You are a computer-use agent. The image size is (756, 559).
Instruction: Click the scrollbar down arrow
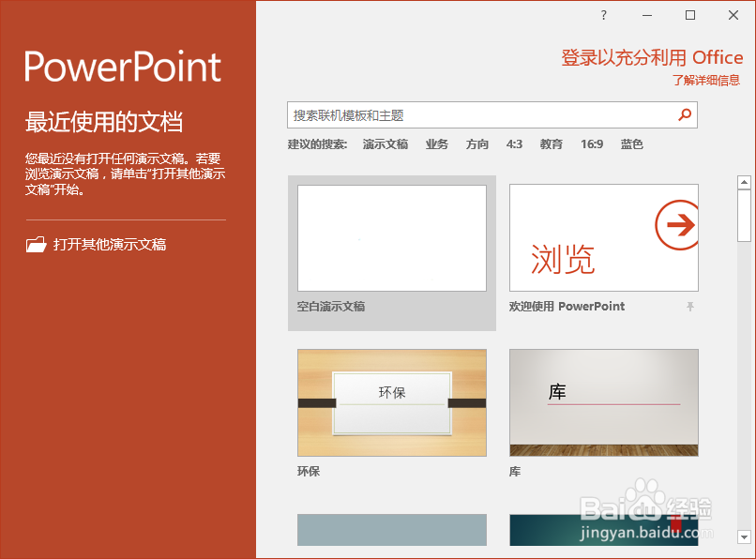744,536
